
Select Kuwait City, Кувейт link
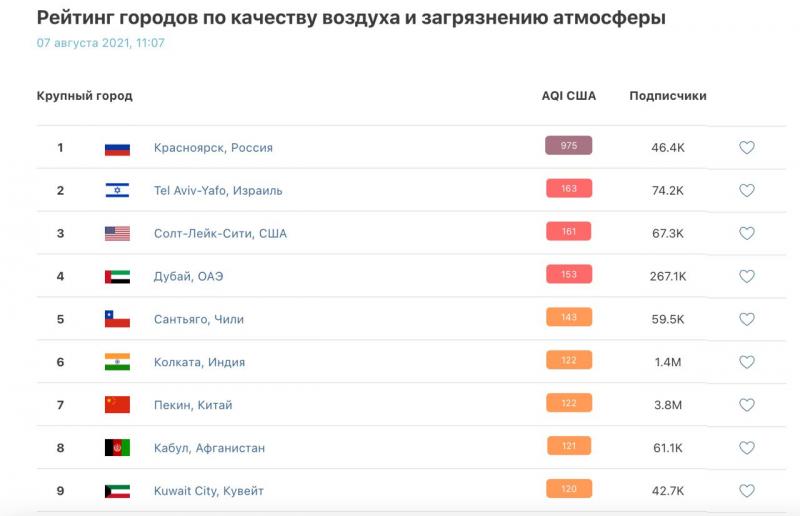(x=209, y=490)
